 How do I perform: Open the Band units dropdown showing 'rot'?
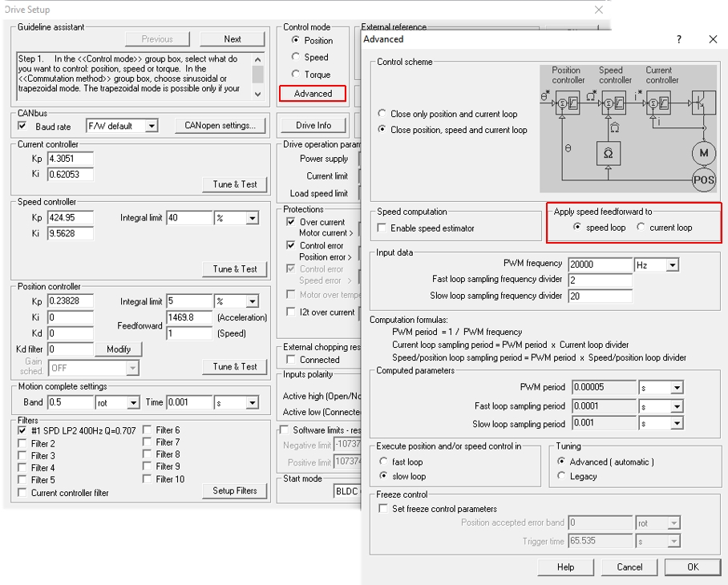coord(133,402)
